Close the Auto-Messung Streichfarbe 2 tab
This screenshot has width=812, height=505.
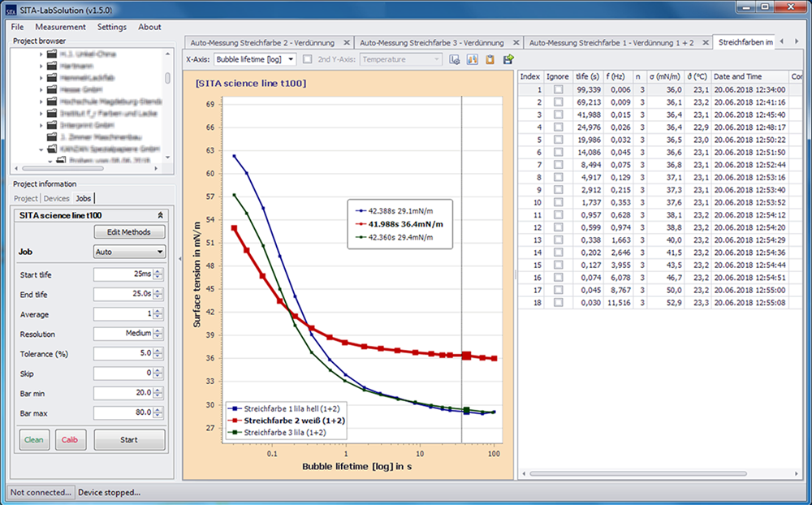(347, 42)
